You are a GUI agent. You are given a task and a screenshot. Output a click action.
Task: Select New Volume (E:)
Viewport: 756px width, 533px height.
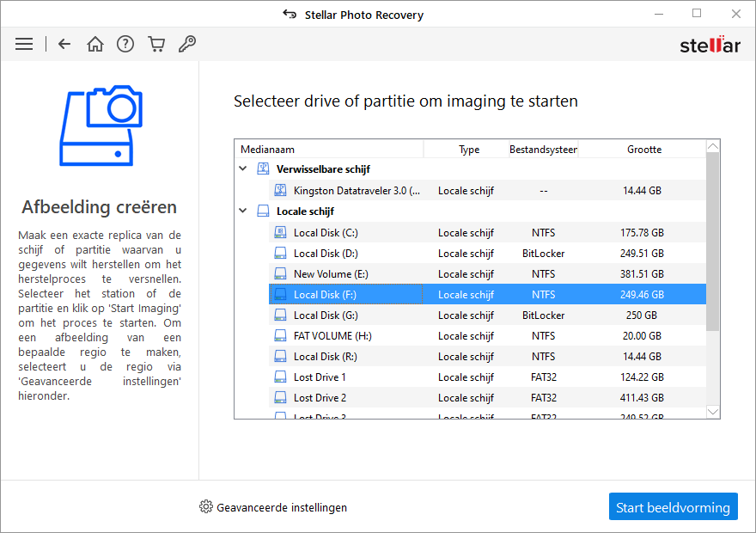(x=487, y=274)
